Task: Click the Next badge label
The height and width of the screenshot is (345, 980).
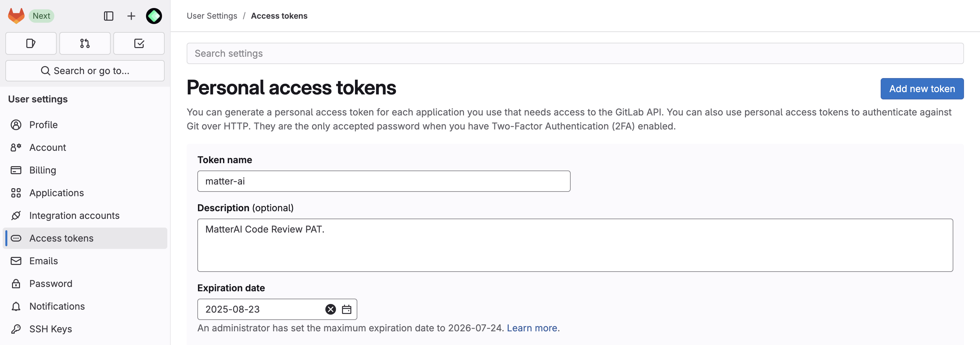Action: point(41,16)
